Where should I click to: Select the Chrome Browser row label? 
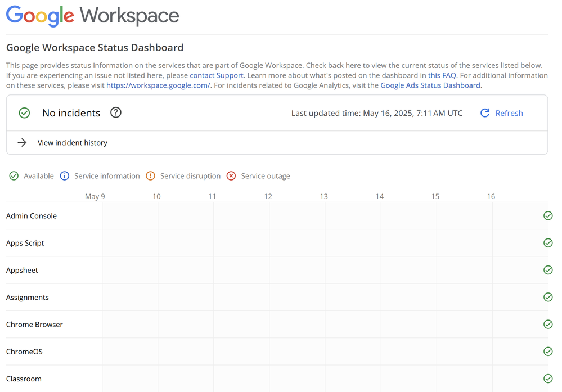click(34, 325)
